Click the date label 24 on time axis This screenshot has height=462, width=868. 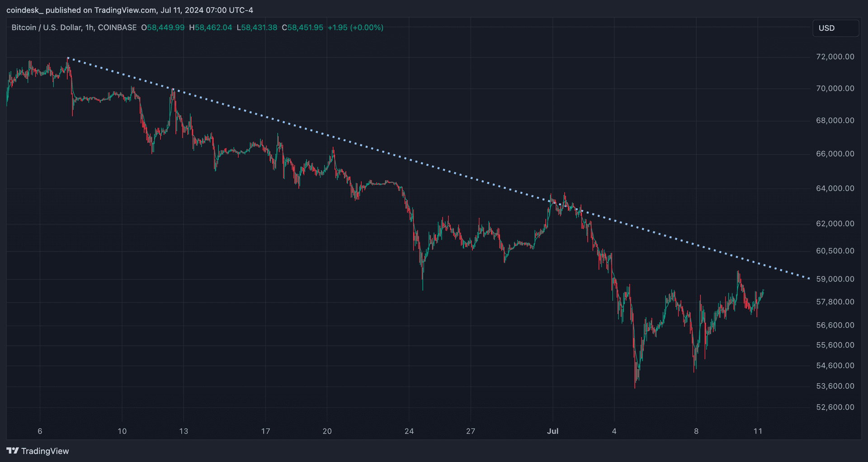point(409,431)
